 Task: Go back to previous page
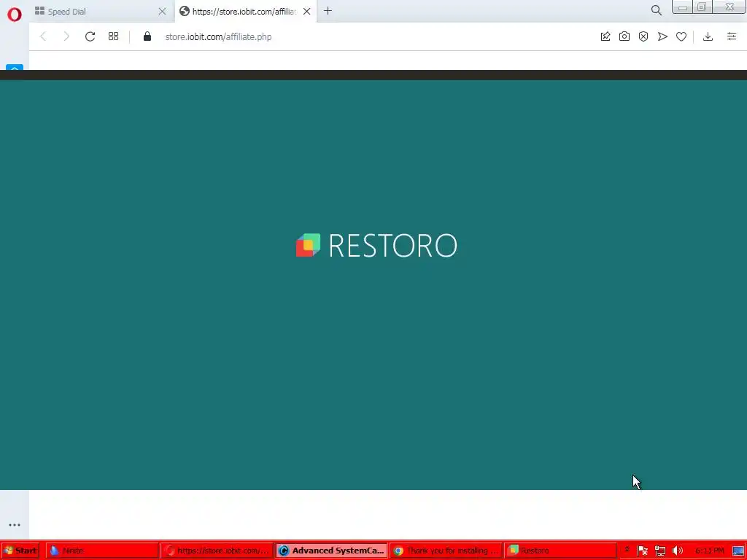point(43,36)
